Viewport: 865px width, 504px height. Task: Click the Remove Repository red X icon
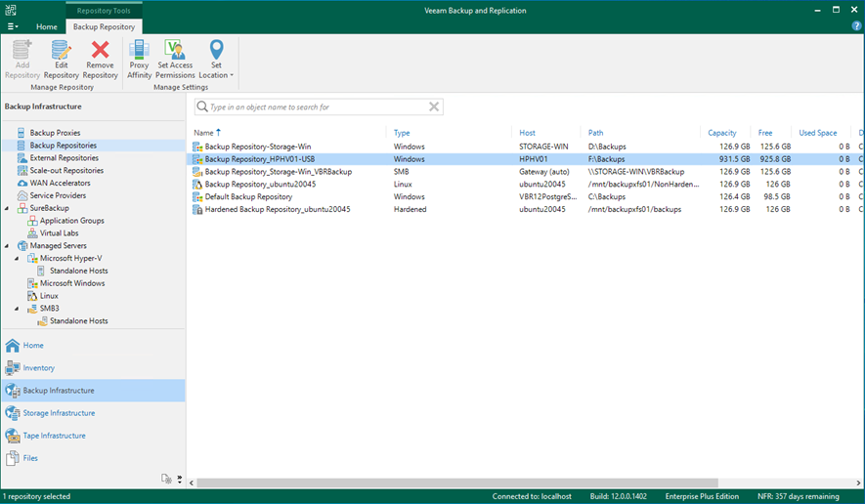[x=100, y=50]
